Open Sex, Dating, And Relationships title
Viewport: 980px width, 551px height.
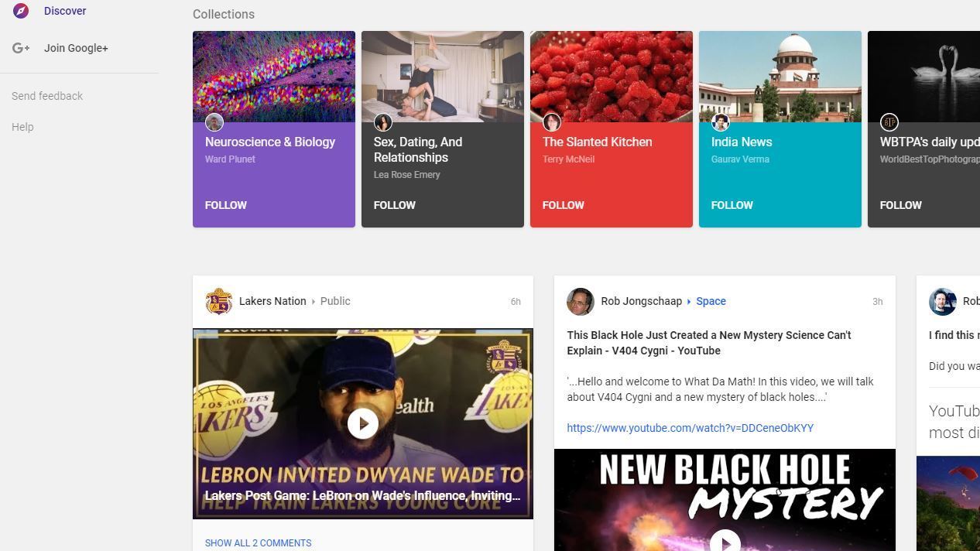click(x=418, y=149)
